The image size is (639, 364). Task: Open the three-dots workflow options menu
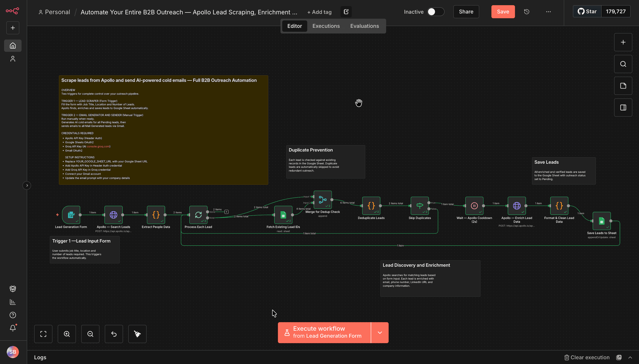pyautogui.click(x=548, y=12)
